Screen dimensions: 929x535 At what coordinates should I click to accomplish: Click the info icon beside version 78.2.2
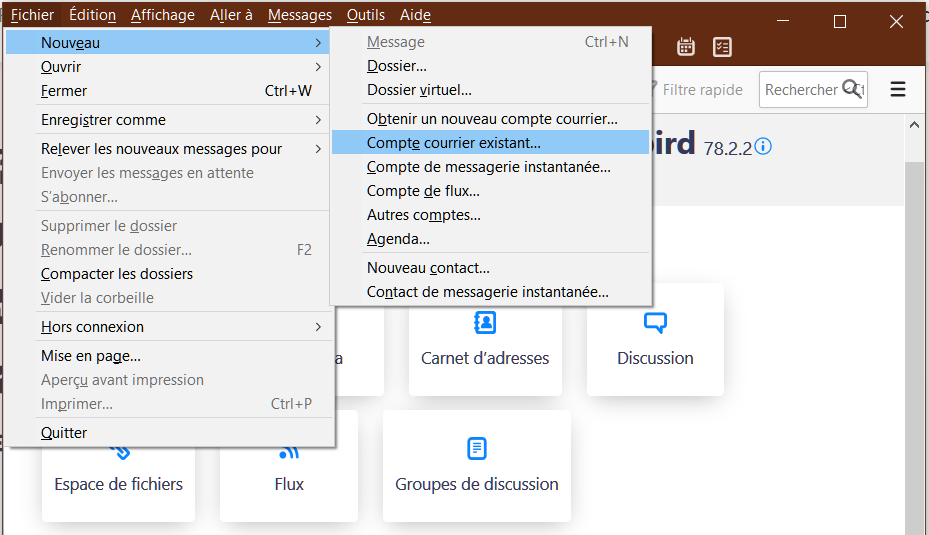coord(763,147)
